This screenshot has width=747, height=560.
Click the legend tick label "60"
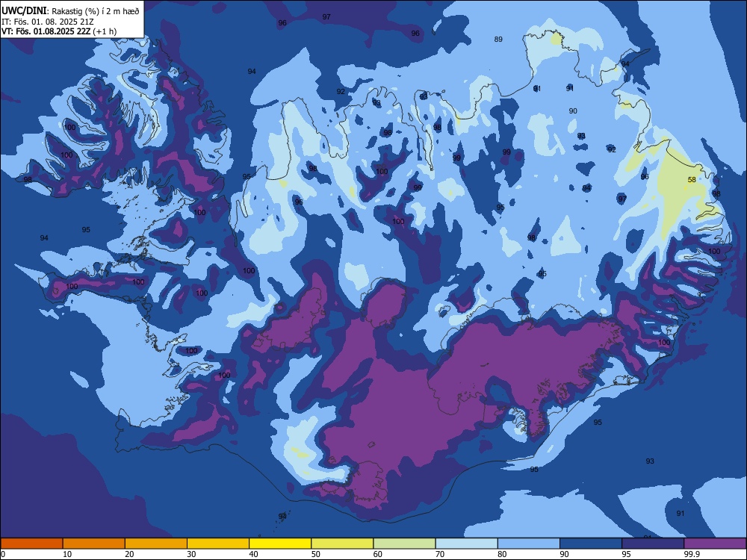(x=378, y=554)
